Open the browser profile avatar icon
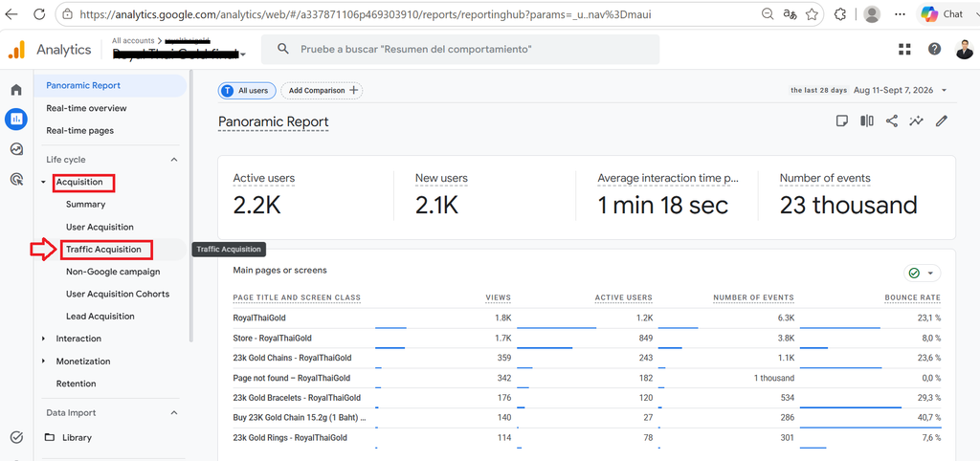 pyautogui.click(x=872, y=13)
